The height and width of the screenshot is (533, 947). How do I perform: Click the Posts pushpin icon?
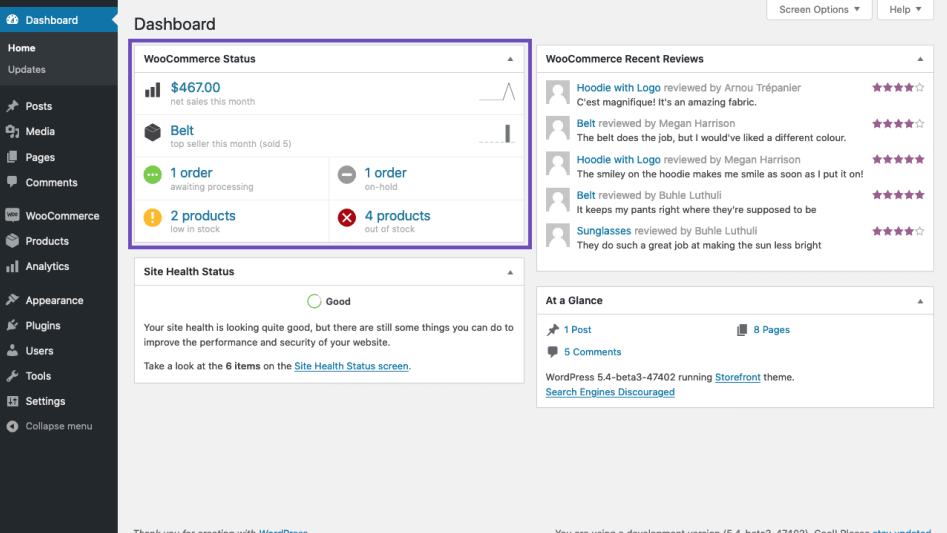pos(12,106)
